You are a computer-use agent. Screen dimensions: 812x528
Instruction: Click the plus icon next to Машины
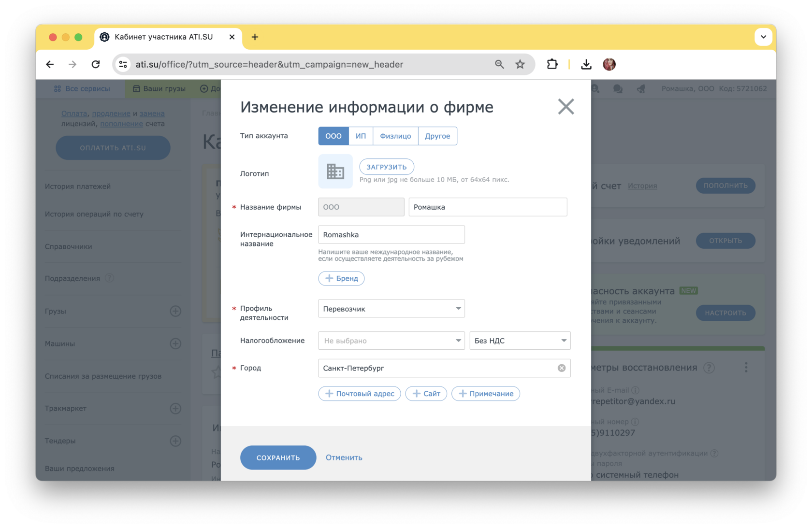[175, 343]
